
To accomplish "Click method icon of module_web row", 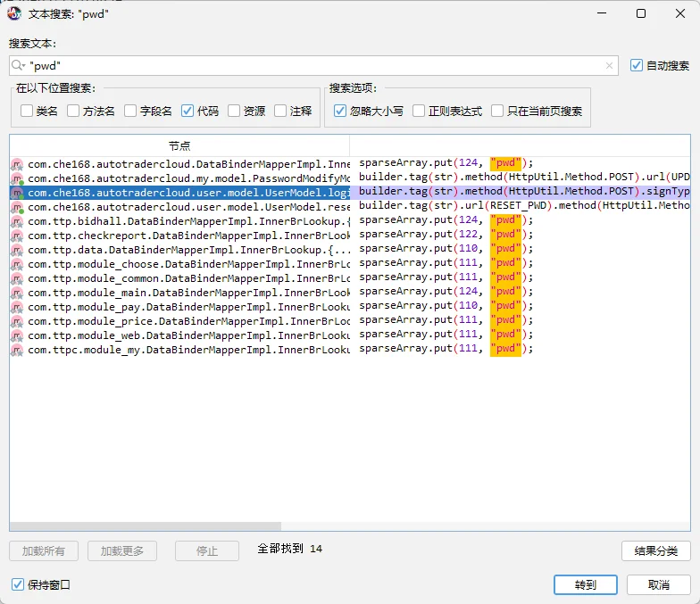I will point(17,335).
